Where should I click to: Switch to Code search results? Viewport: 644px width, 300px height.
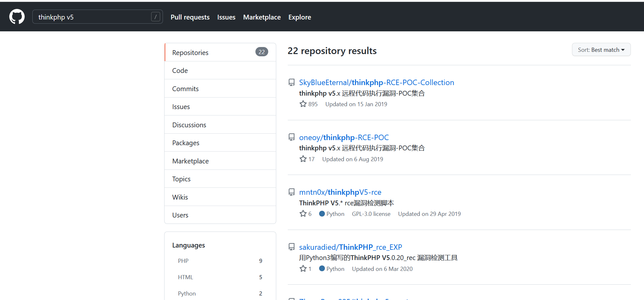(x=180, y=71)
